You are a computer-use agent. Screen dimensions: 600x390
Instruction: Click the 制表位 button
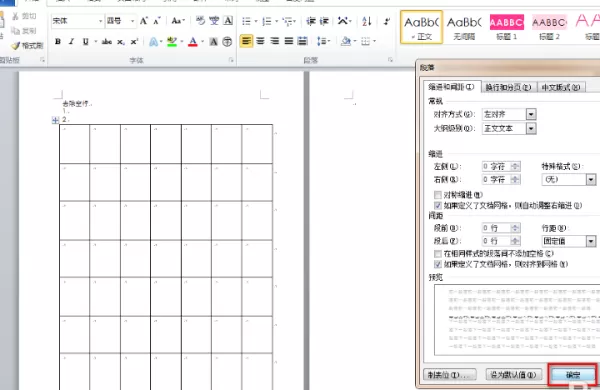tap(450, 375)
